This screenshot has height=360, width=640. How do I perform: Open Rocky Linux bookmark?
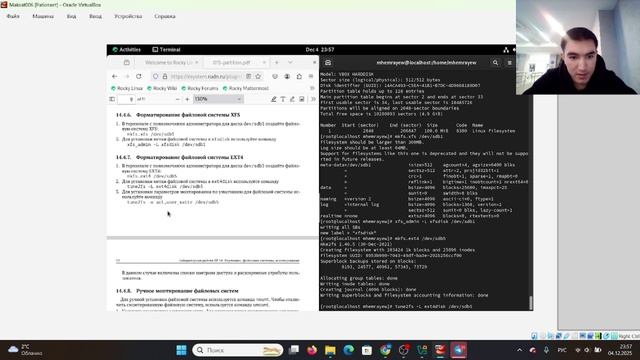pos(127,88)
